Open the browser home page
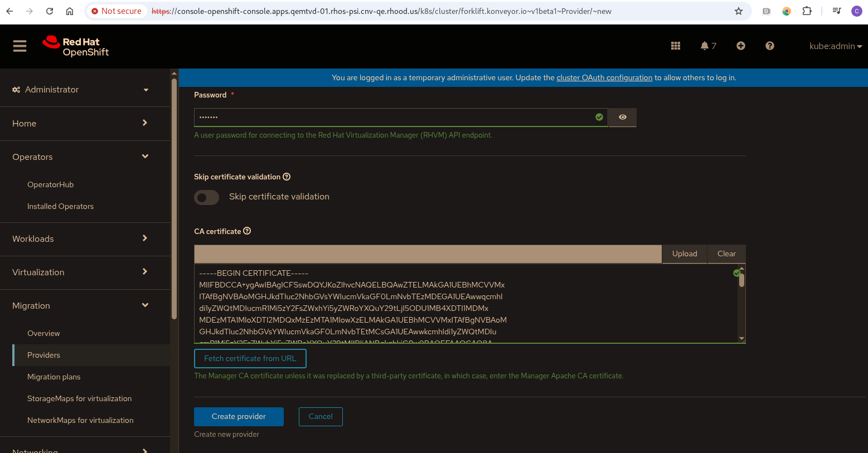Image resolution: width=868 pixels, height=453 pixels. tap(70, 11)
